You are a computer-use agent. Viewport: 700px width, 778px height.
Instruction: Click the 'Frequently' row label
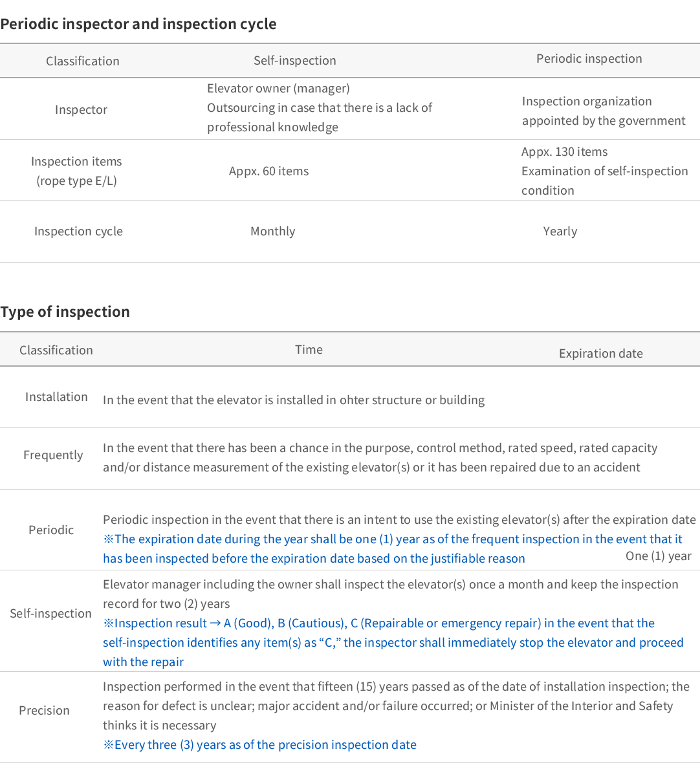point(53,455)
